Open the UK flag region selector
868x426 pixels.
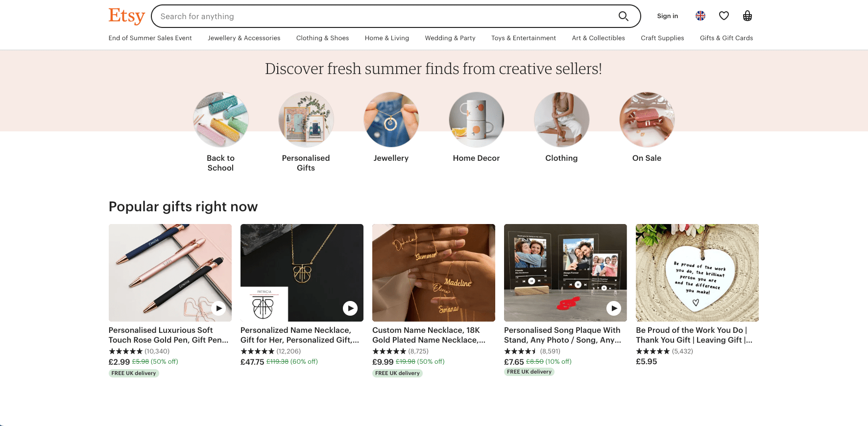point(700,16)
